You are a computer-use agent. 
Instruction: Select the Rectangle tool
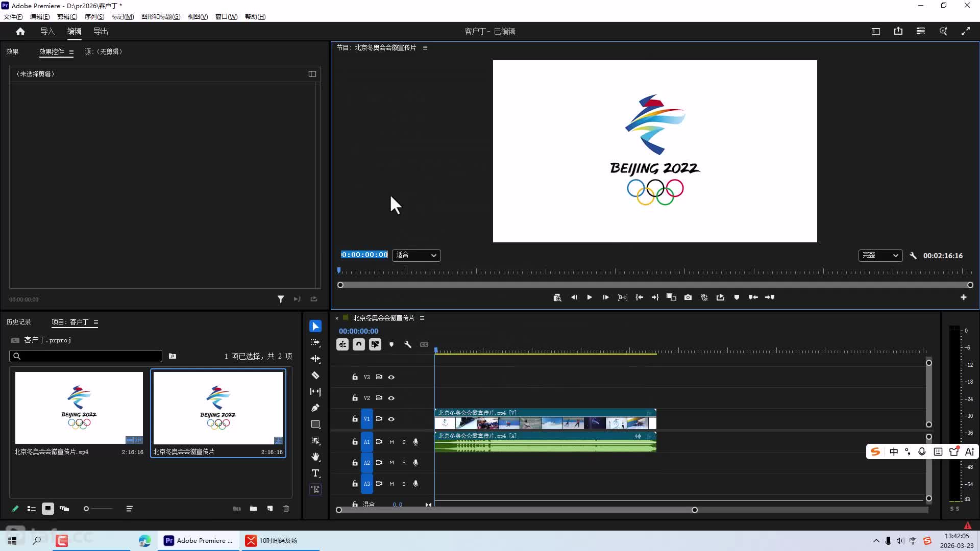[315, 424]
